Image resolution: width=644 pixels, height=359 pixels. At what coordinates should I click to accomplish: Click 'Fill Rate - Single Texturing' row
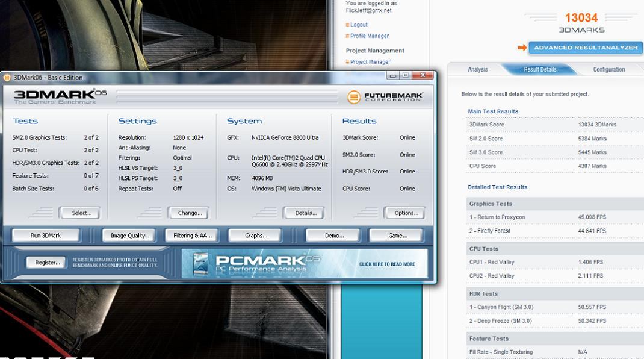(555, 352)
